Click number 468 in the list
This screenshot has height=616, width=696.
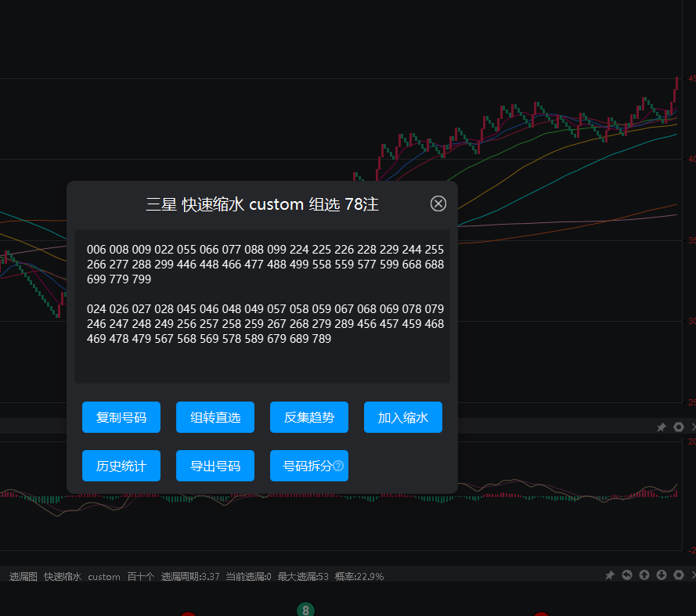pyautogui.click(x=434, y=324)
